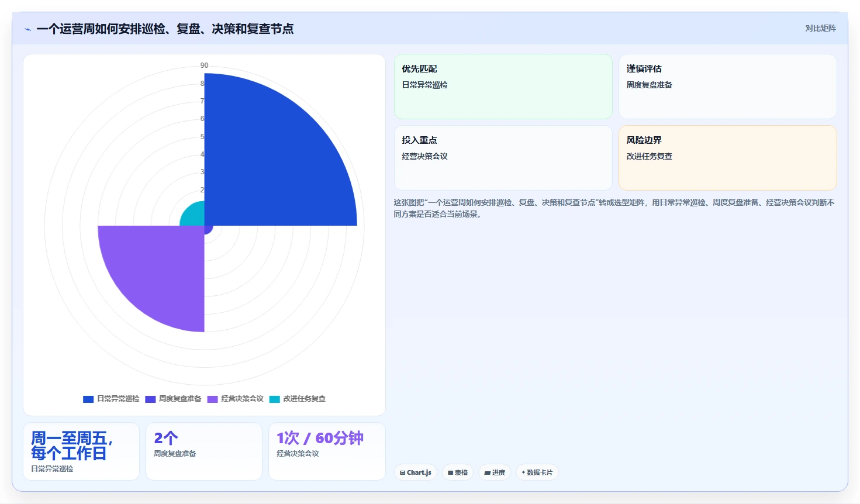Click the 周度复盘准备 legend label
This screenshot has height=504, width=860.
180,399
